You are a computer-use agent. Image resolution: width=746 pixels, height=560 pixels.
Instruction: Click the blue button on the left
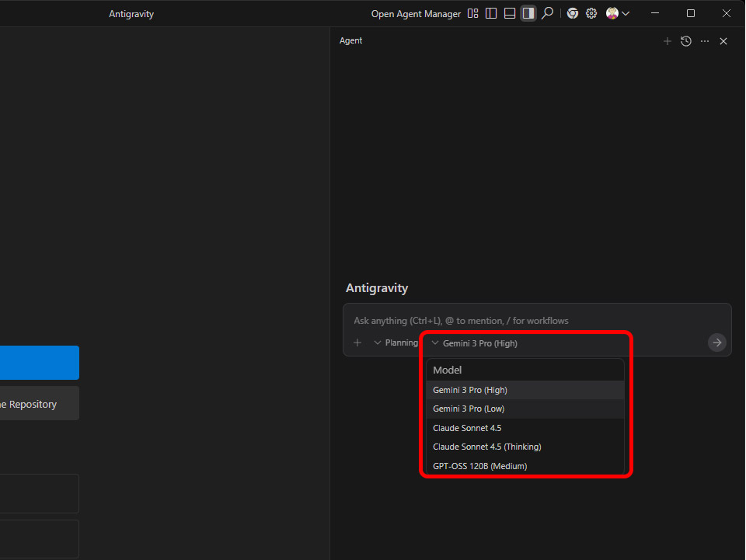point(40,363)
